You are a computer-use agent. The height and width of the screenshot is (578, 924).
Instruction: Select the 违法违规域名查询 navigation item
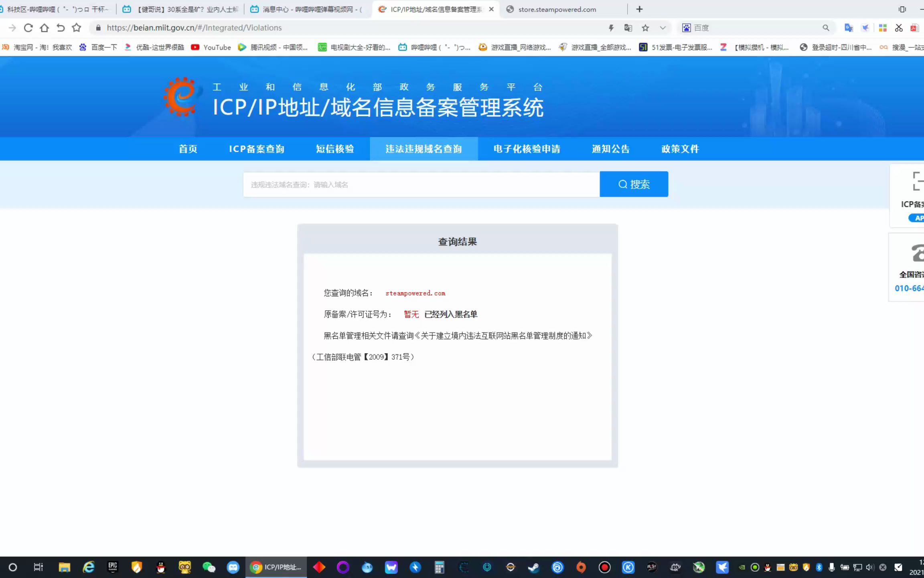pyautogui.click(x=424, y=149)
